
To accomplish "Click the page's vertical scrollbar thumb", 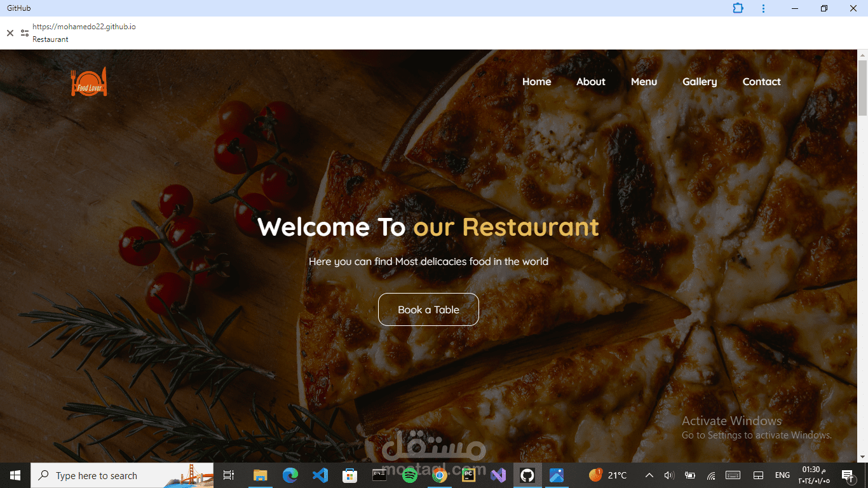I will tap(862, 88).
